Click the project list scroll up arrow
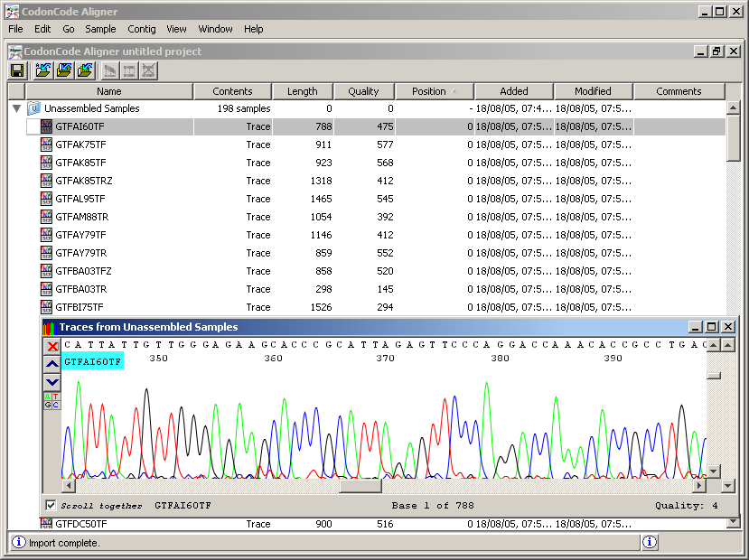Image resolution: width=749 pixels, height=560 pixels. point(734,107)
